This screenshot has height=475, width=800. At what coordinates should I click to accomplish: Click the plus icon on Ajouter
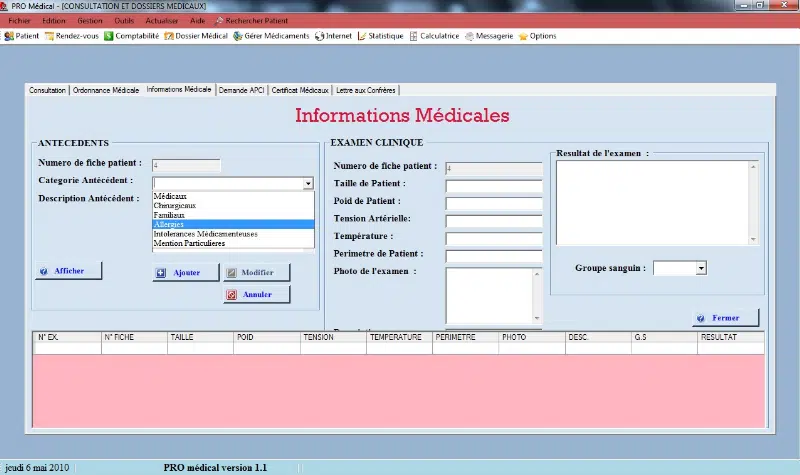click(161, 273)
